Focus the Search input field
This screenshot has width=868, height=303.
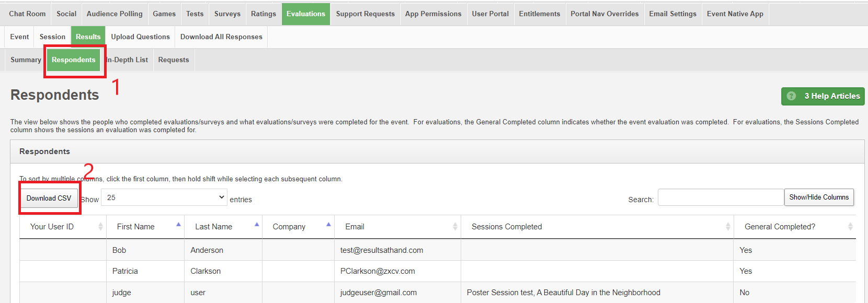tap(721, 197)
